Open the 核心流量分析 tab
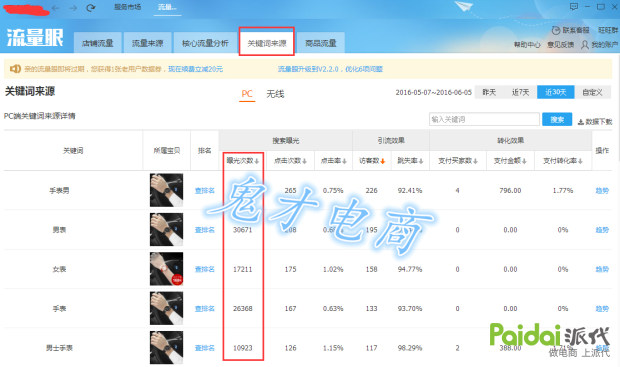Image resolution: width=620 pixels, height=367 pixels. coord(205,43)
